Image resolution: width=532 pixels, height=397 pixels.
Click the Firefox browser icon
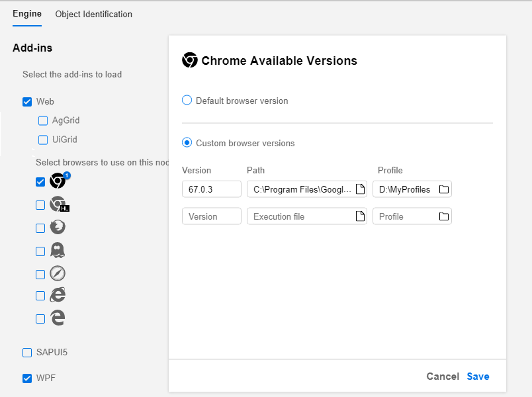click(x=58, y=228)
